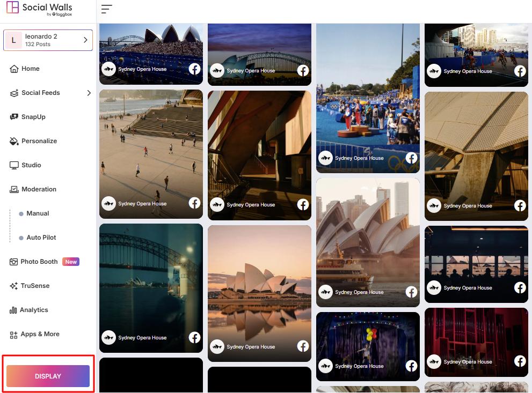
Task: Click the TruSense sparkle icon
Action: pos(14,286)
